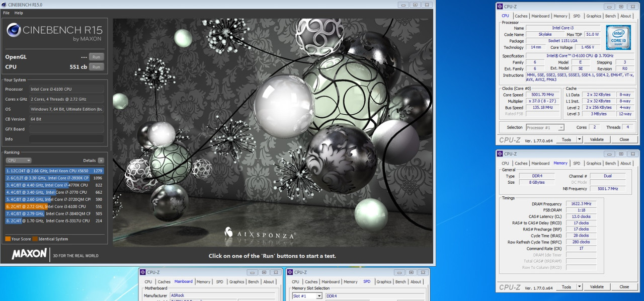Click the CPU-Z icon in SPD window title bar

pyautogui.click(x=290, y=272)
